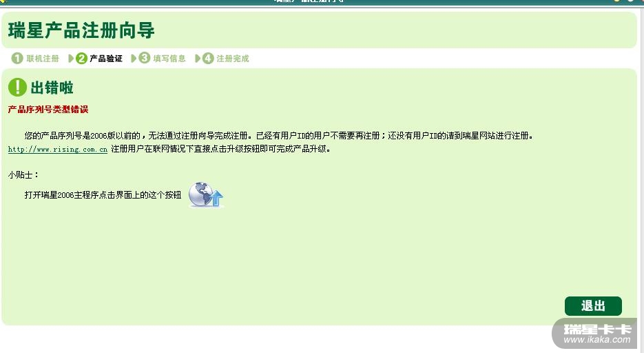Screen dimensions: 644x353
Task: Select the 注册完成 step label
Action: 233,59
